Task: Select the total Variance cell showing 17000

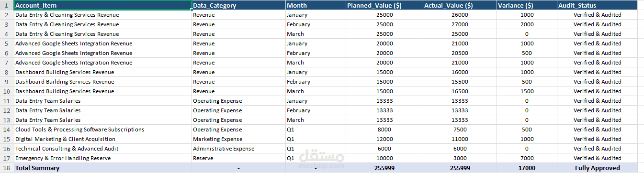Action: coord(527,168)
